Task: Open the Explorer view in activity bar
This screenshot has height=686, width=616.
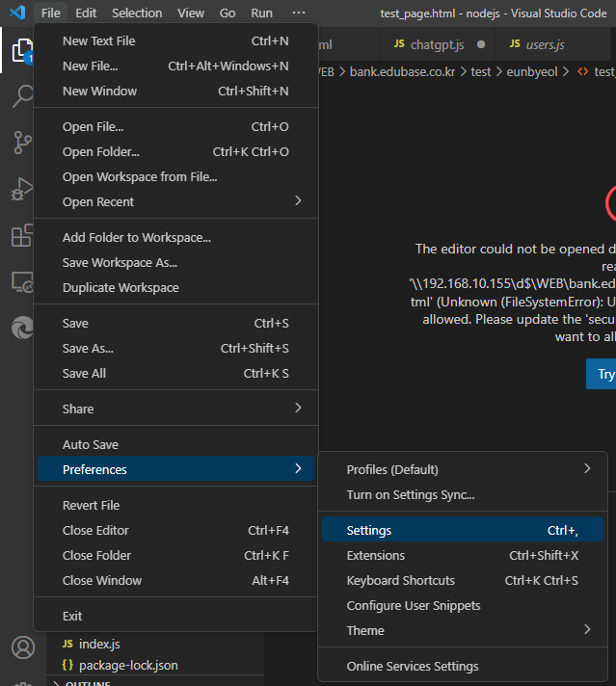Action: pyautogui.click(x=22, y=50)
